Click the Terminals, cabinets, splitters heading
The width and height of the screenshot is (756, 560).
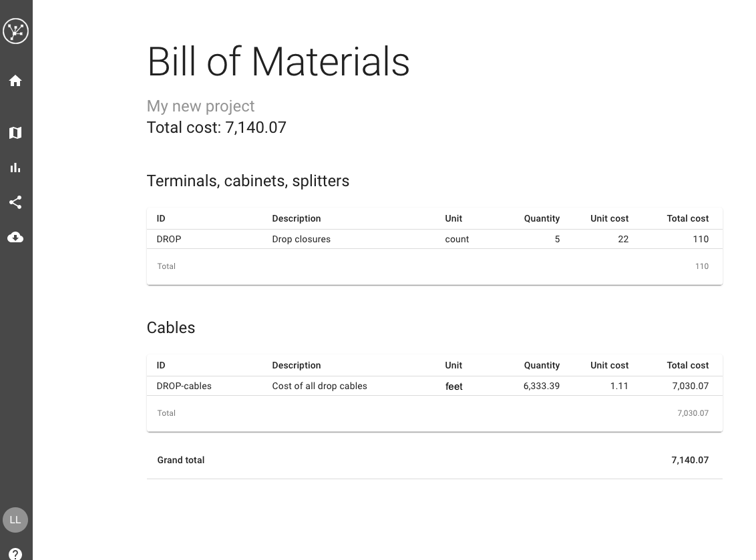(248, 181)
